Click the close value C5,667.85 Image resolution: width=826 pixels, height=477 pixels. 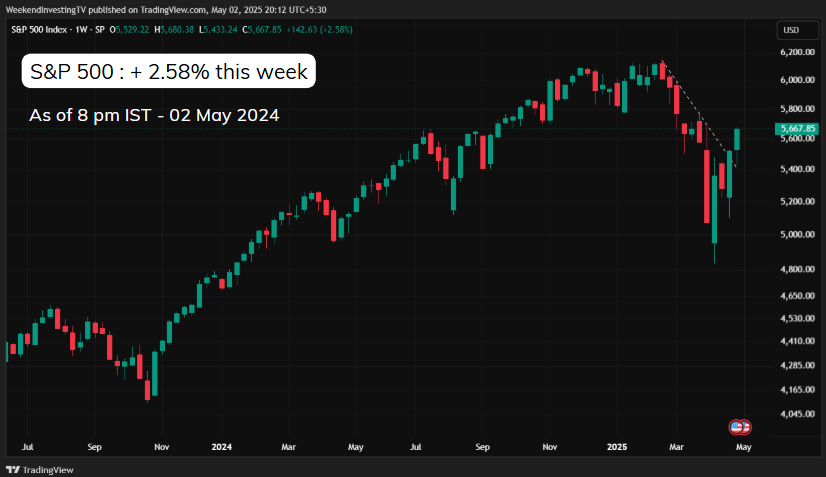point(262,30)
